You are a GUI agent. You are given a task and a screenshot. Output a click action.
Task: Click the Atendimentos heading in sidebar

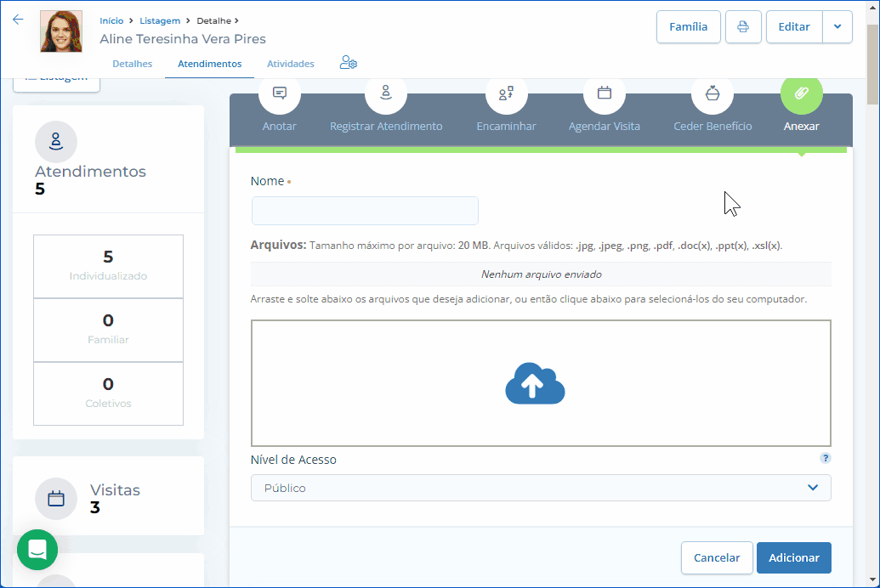(90, 171)
